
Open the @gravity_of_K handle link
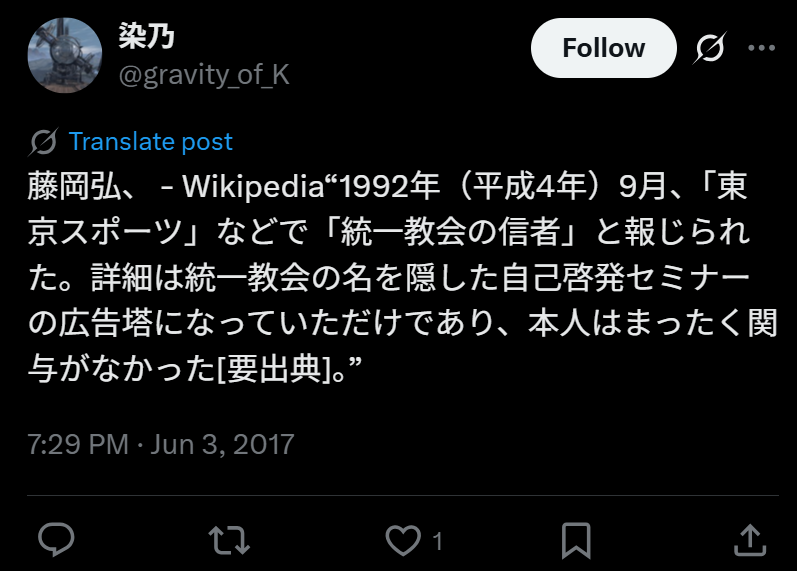click(x=204, y=75)
